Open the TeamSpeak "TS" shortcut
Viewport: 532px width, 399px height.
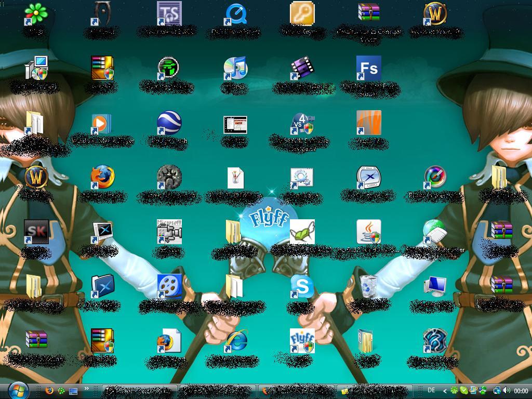(169, 14)
